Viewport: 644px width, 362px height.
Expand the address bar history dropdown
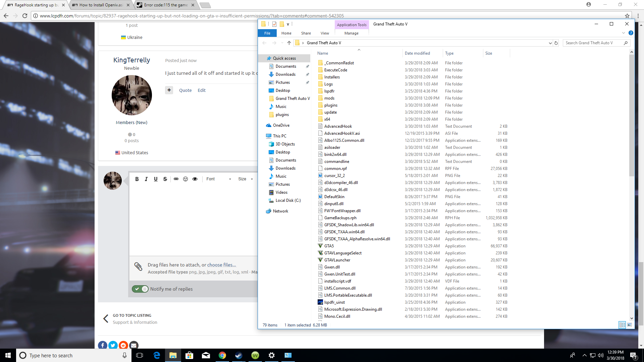coord(550,43)
